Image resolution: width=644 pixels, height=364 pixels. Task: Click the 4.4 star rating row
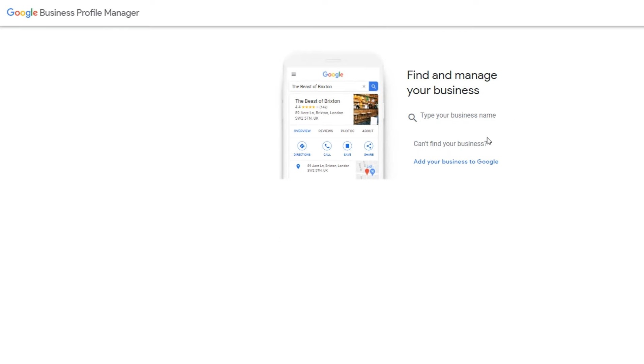pos(311,107)
